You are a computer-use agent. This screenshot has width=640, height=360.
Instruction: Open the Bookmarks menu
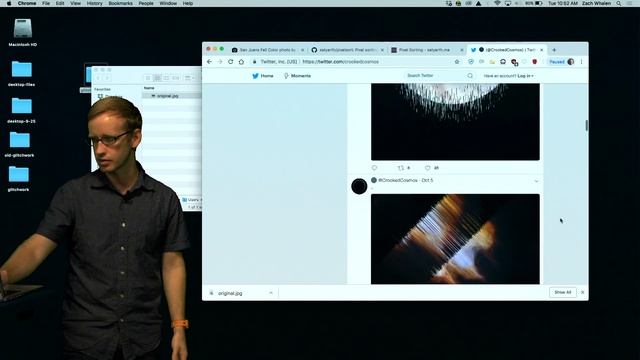pyautogui.click(x=120, y=3)
